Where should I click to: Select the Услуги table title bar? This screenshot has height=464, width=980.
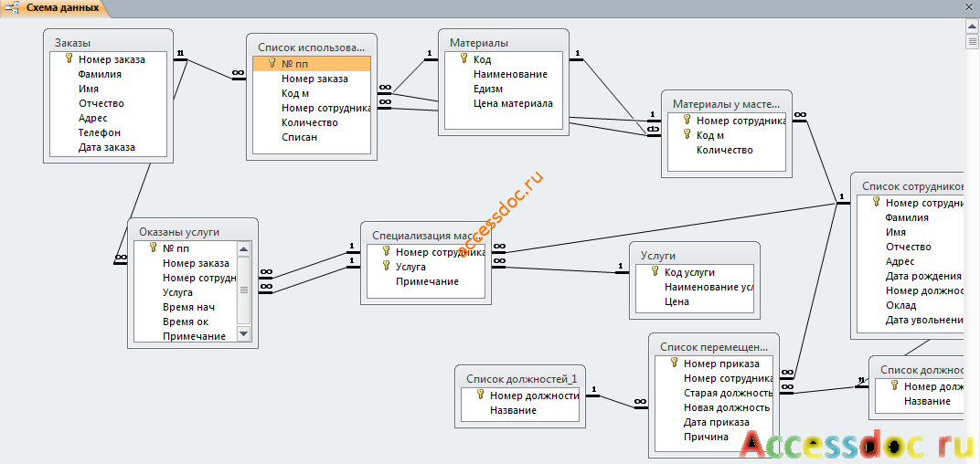tap(694, 256)
